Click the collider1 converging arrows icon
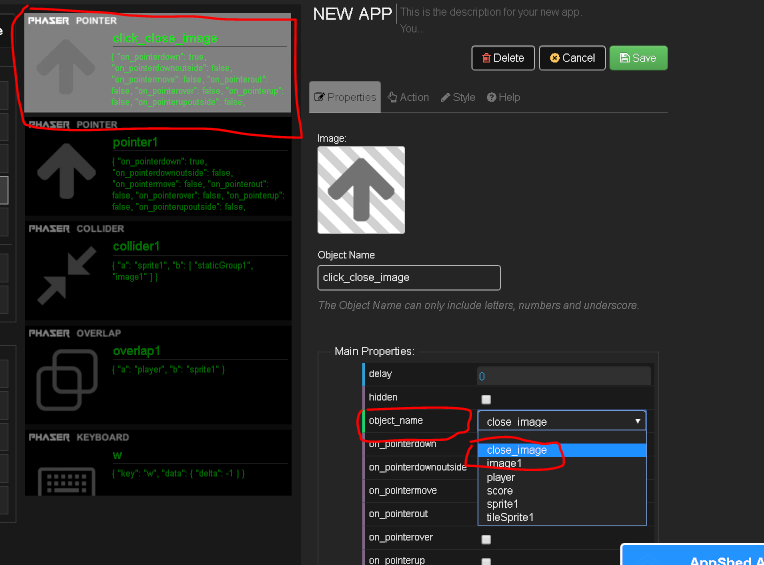This screenshot has width=764, height=565. pyautogui.click(x=67, y=276)
